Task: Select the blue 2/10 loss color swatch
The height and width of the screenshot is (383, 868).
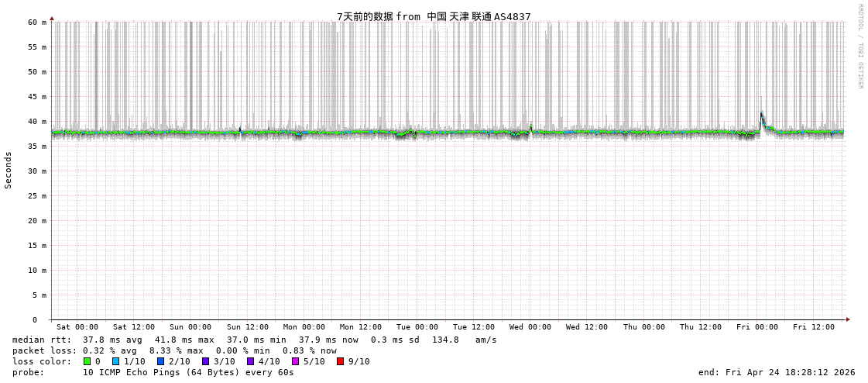Action: point(161,361)
